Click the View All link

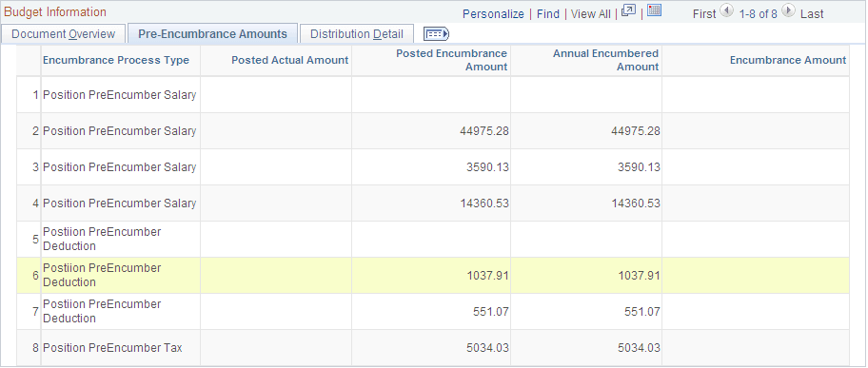(x=591, y=14)
